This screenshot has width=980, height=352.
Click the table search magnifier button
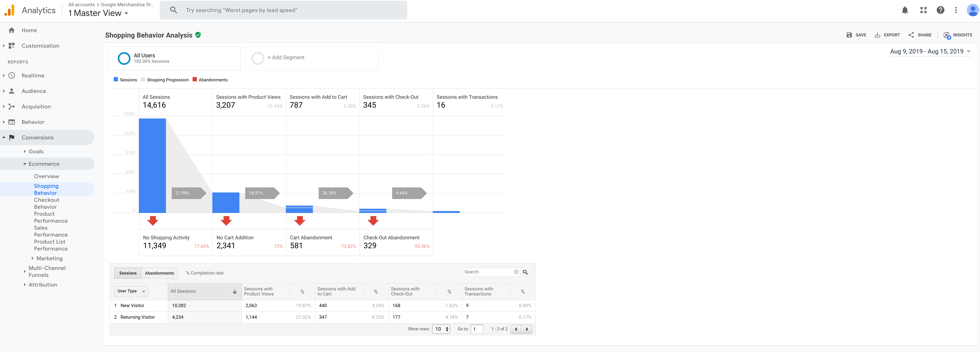(x=525, y=272)
